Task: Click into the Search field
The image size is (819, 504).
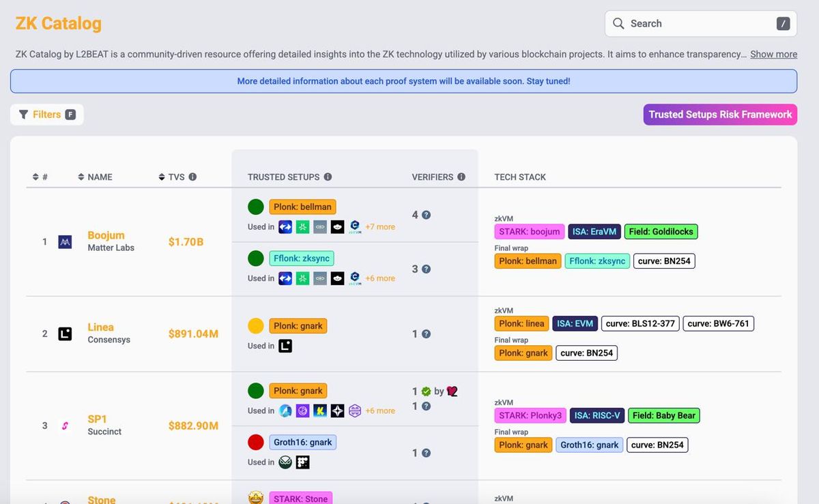Action: (701, 24)
